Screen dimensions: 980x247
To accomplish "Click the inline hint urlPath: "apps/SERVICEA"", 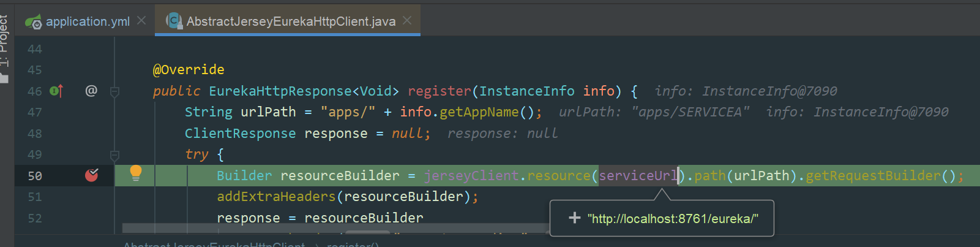I will 654,112.
